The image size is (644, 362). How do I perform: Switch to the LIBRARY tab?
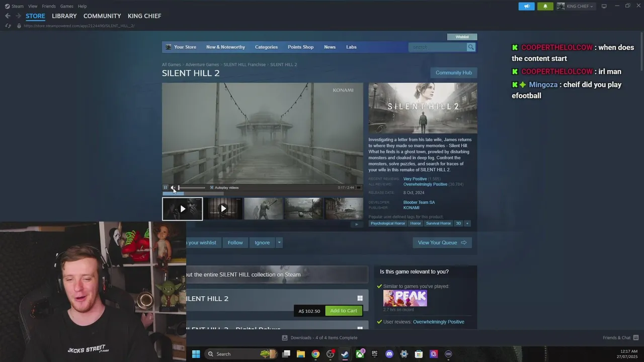(x=64, y=16)
